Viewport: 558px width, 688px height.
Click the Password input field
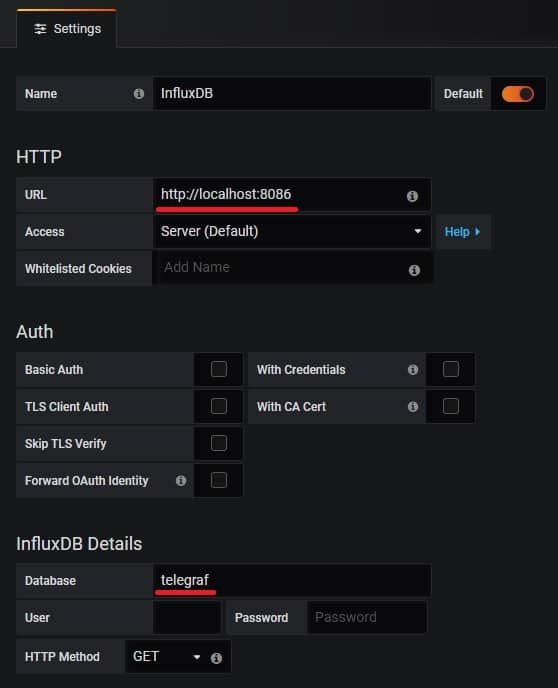[367, 617]
